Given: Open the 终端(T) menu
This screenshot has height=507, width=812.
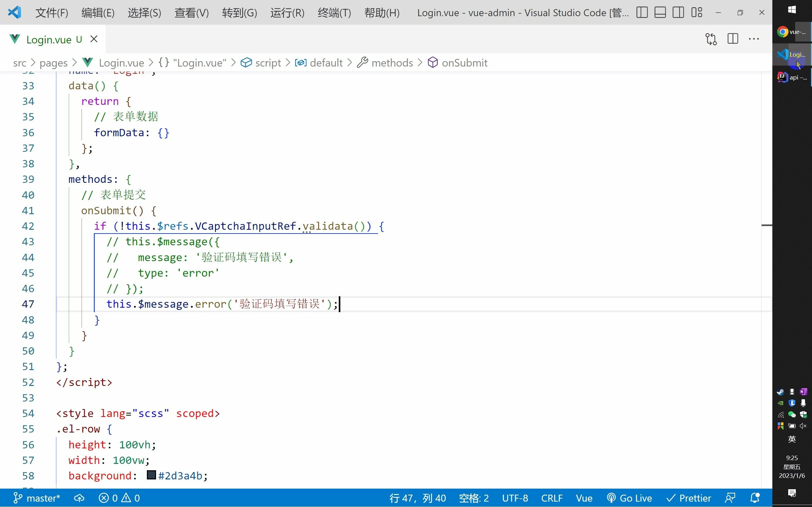Looking at the screenshot, I should coord(334,12).
